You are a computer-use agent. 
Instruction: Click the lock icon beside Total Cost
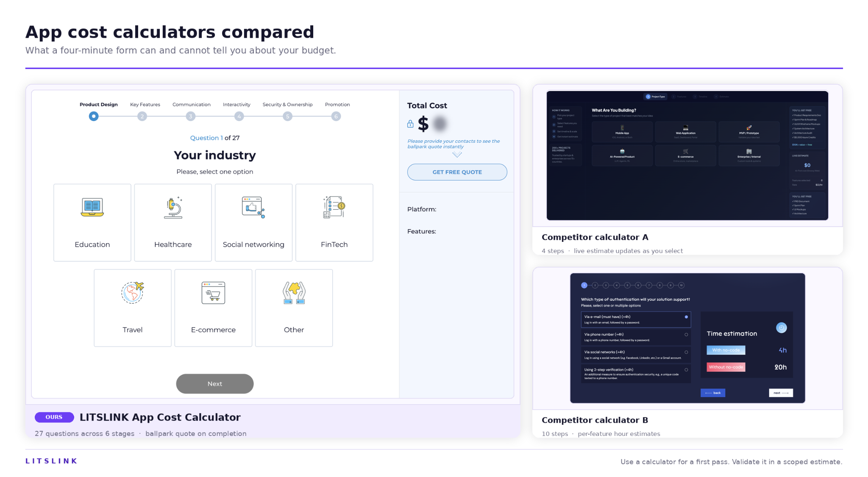click(x=410, y=124)
